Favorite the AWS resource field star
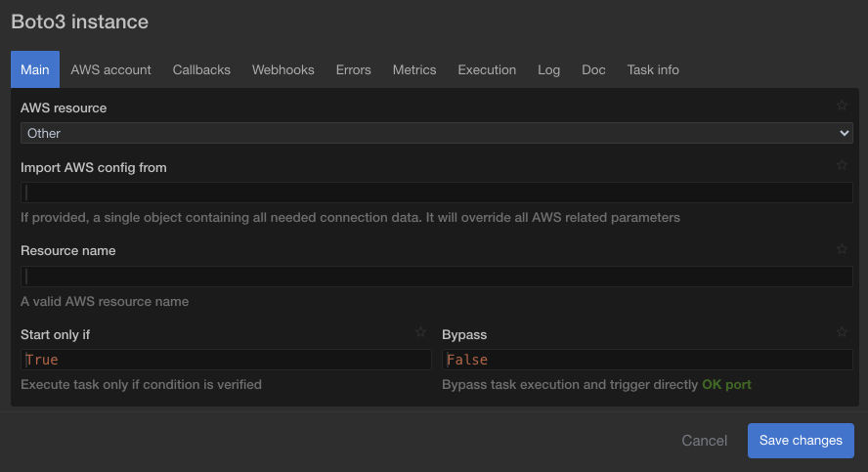 (842, 106)
